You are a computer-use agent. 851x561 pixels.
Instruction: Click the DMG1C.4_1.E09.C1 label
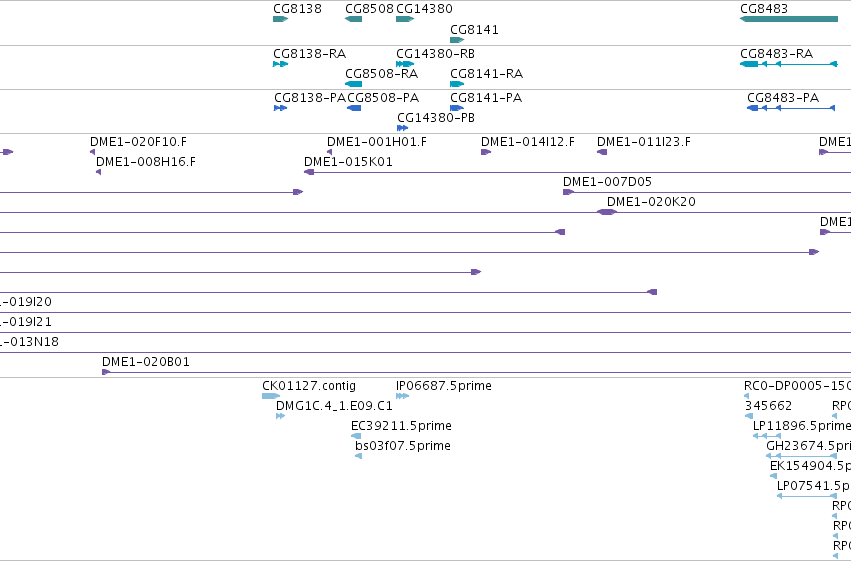pos(334,406)
